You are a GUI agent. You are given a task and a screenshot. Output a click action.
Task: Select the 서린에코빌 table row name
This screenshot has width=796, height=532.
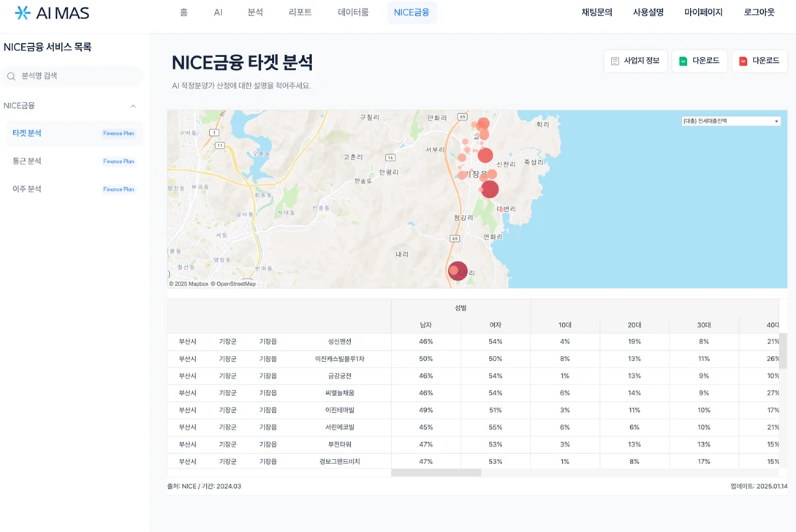(x=340, y=427)
